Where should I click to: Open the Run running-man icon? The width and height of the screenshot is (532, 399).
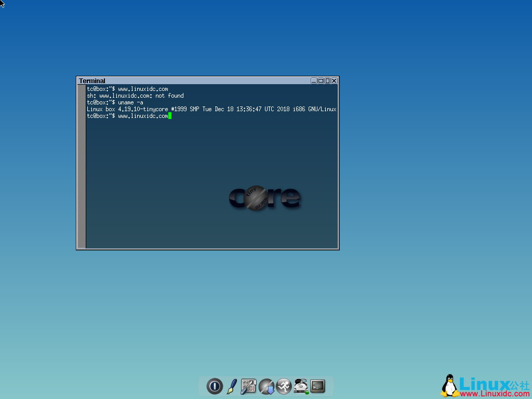pos(284,386)
